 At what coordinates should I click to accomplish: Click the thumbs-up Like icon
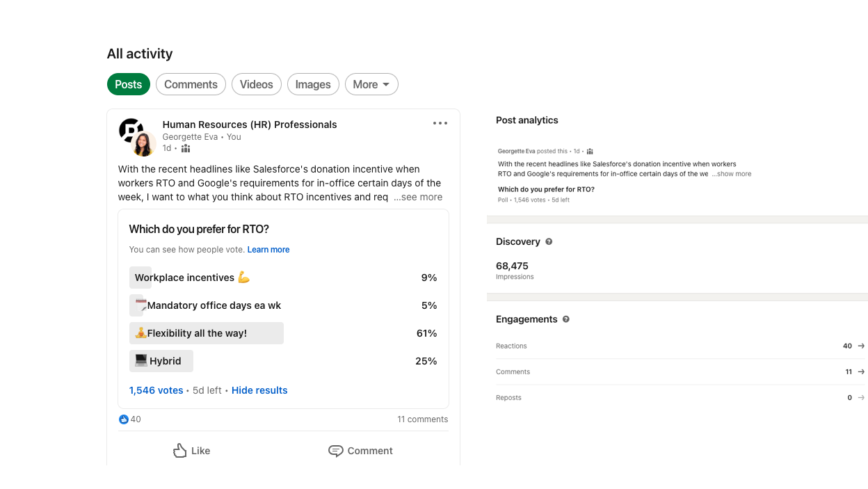tap(180, 451)
